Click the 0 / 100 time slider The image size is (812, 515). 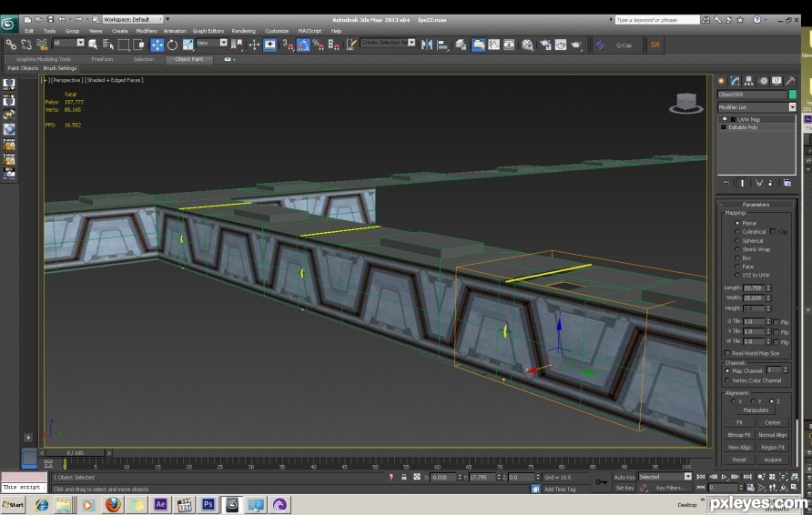pyautogui.click(x=75, y=453)
